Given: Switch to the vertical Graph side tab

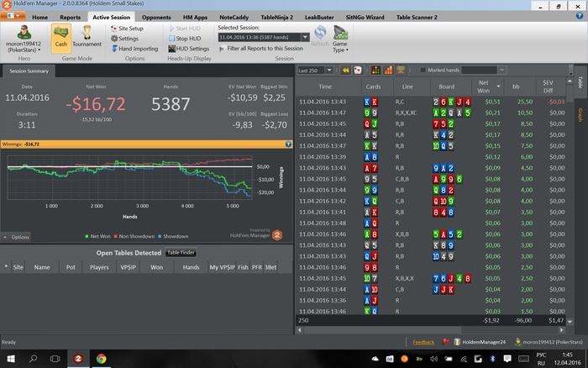Looking at the screenshot, I should tap(580, 115).
